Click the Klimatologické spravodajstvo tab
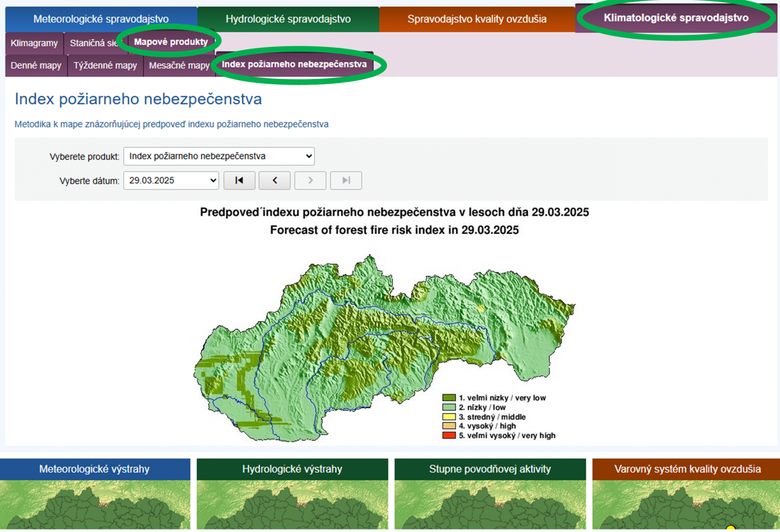780x532 pixels. coord(676,18)
